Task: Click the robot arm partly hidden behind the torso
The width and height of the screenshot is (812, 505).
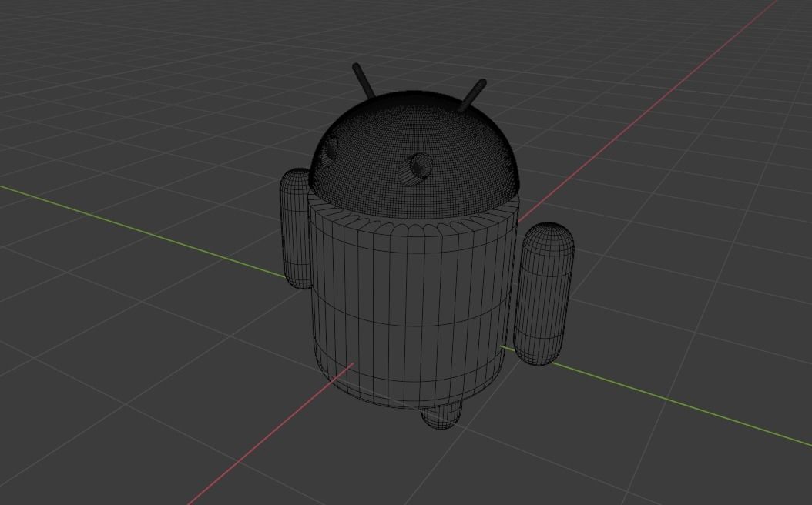Action: tap(294, 228)
